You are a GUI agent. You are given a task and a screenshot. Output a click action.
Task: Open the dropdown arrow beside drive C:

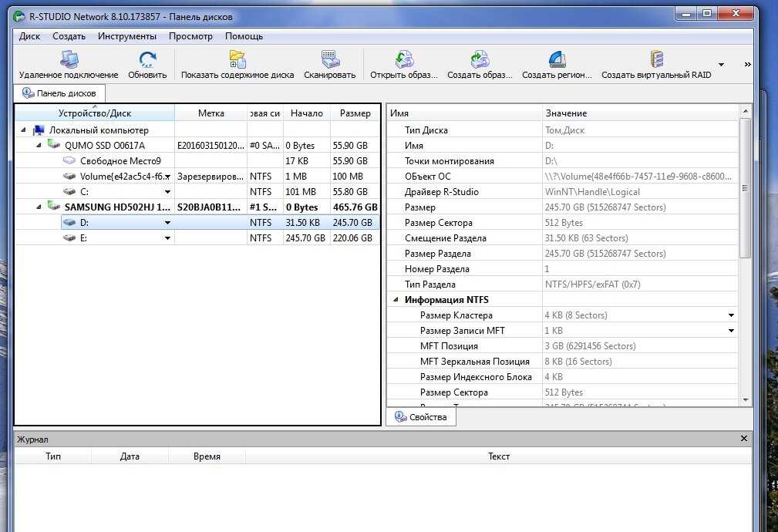[x=168, y=192]
